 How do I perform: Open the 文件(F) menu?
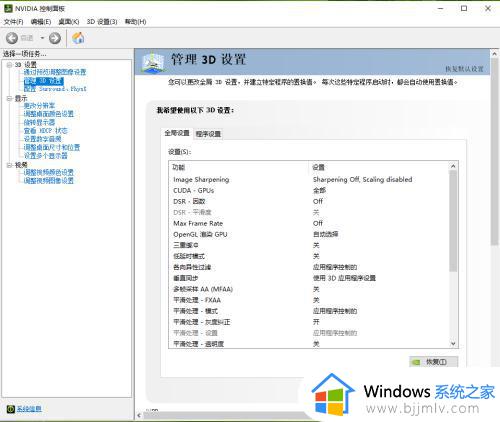tap(13, 22)
